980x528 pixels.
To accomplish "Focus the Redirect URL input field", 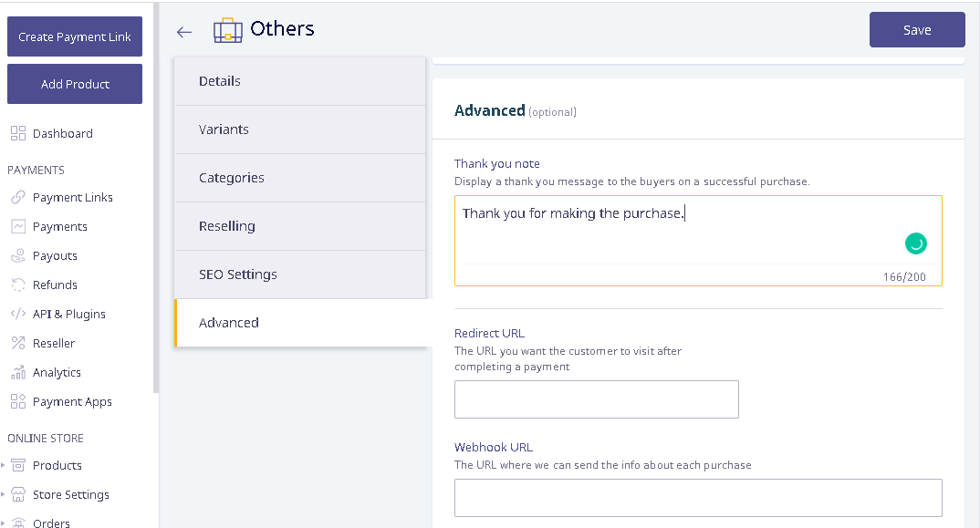I will pyautogui.click(x=596, y=399).
